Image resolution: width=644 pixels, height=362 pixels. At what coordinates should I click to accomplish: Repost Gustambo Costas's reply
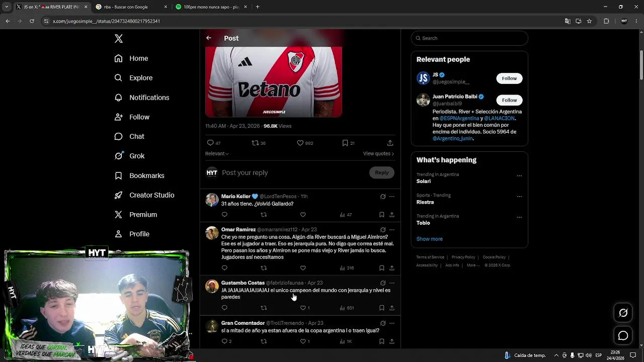264,308
